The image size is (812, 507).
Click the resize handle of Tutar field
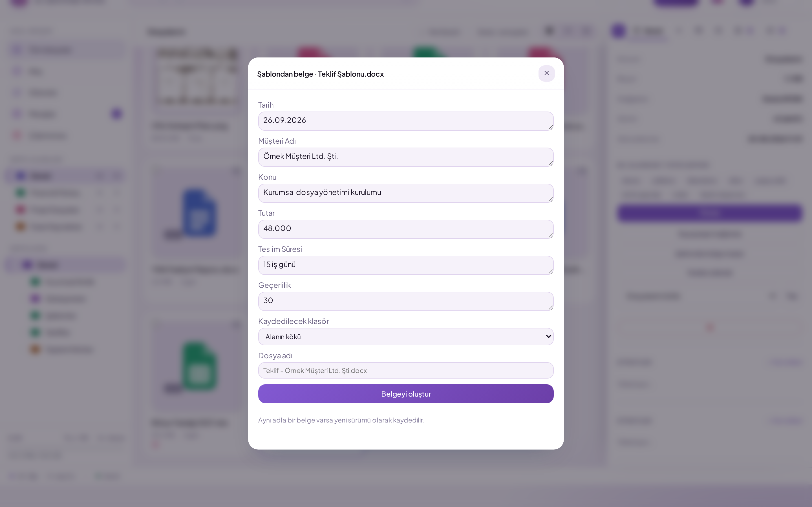click(550, 235)
